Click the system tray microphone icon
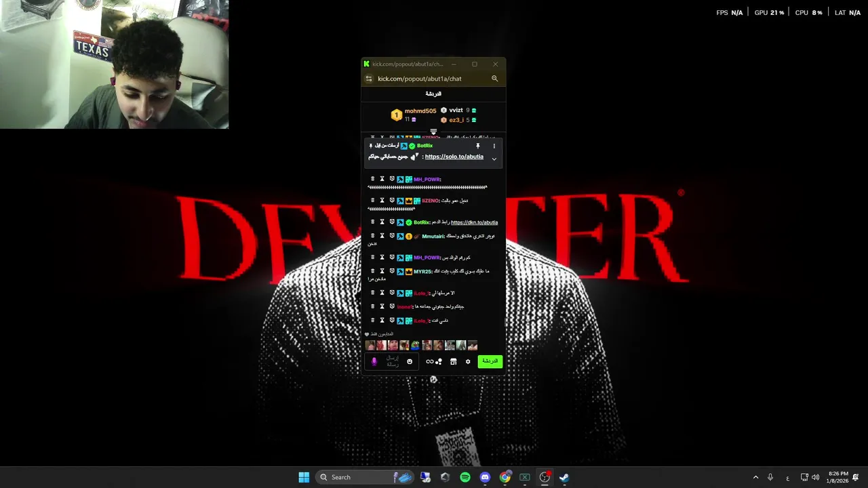Screen dimensions: 868x488 coord(770,477)
